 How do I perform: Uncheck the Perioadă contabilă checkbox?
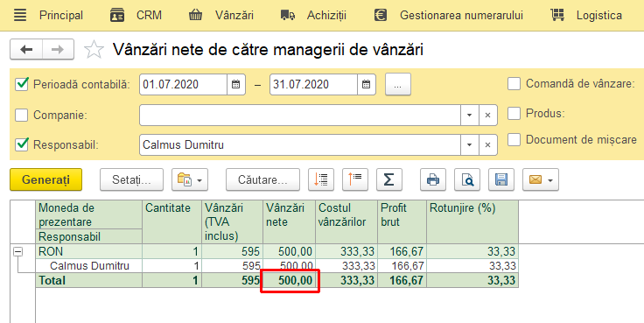(21, 84)
